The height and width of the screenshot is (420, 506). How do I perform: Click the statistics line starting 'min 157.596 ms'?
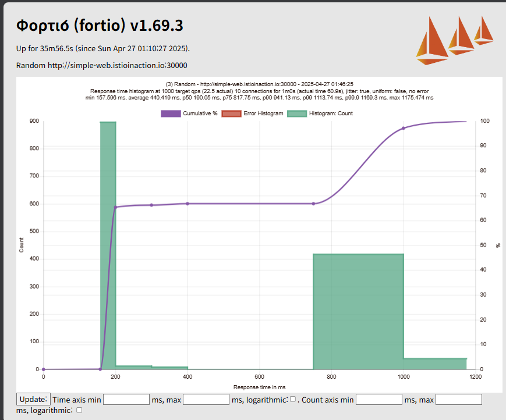point(260,98)
